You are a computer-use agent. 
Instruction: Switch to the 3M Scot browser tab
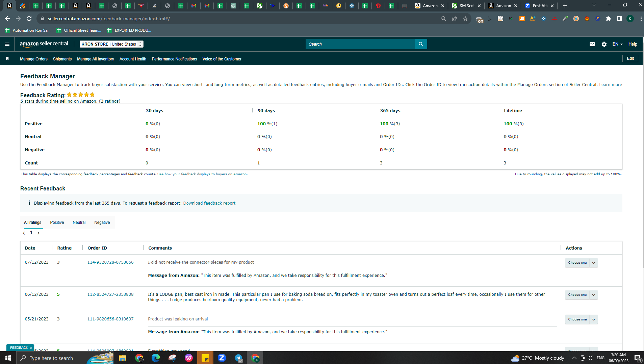point(466,6)
